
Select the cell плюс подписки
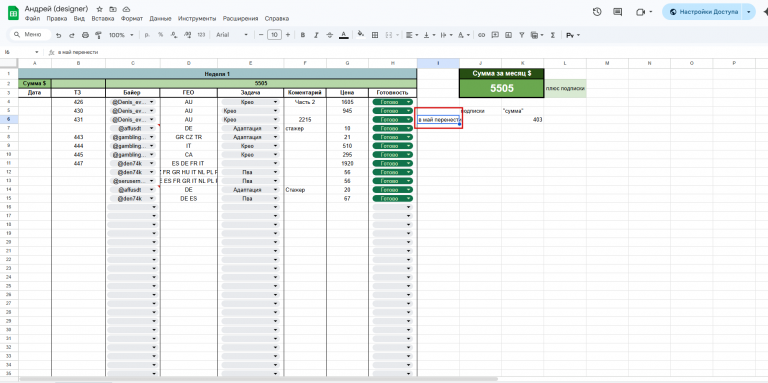(565, 88)
